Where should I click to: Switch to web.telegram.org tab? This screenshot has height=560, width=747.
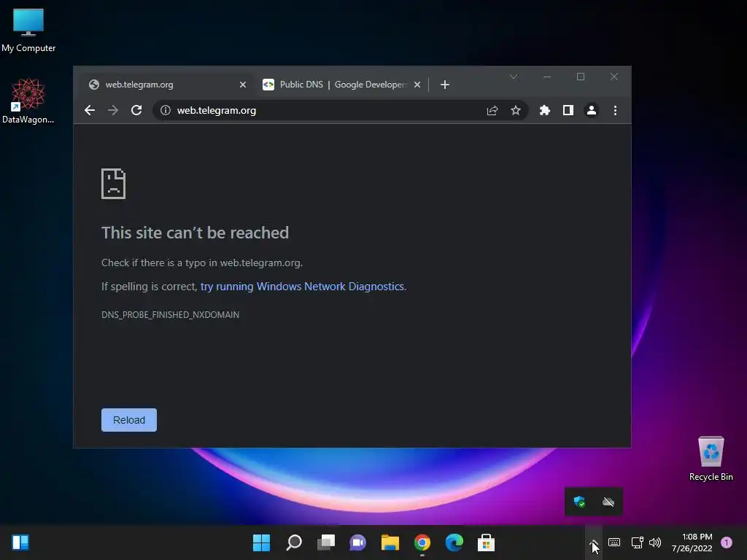click(x=167, y=85)
